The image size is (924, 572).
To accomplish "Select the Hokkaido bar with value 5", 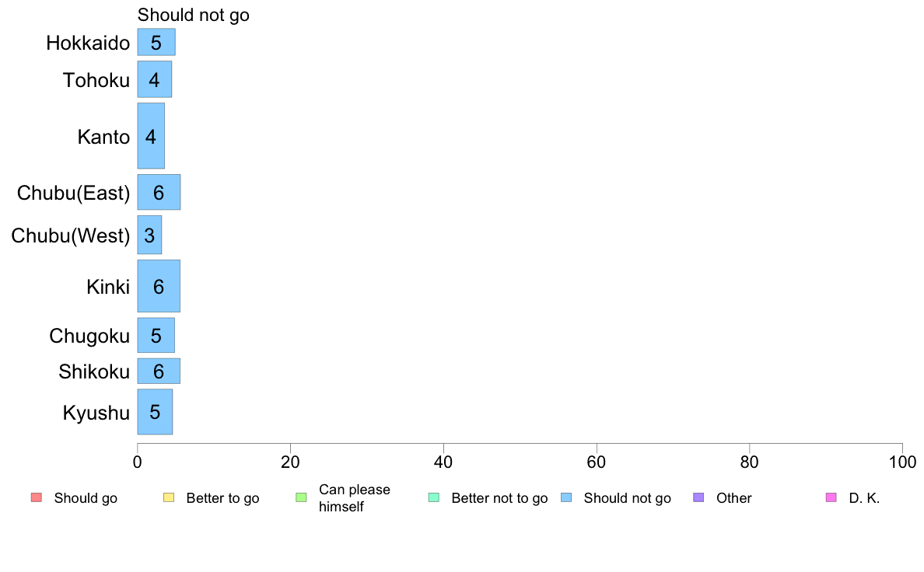I will coord(156,42).
